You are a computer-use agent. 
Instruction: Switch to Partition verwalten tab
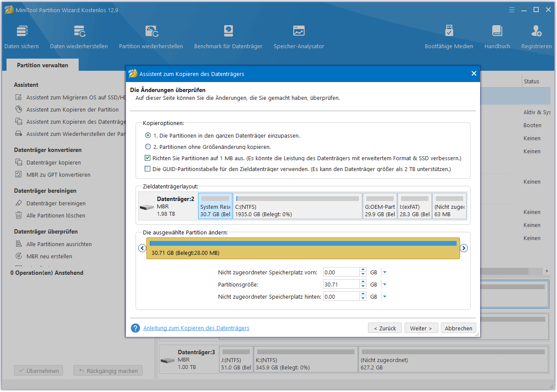coord(43,65)
